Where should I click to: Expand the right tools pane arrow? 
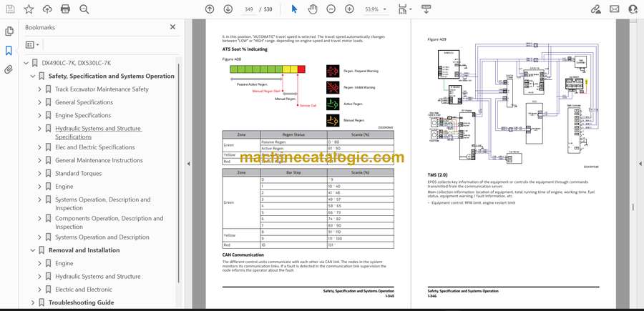click(640, 164)
